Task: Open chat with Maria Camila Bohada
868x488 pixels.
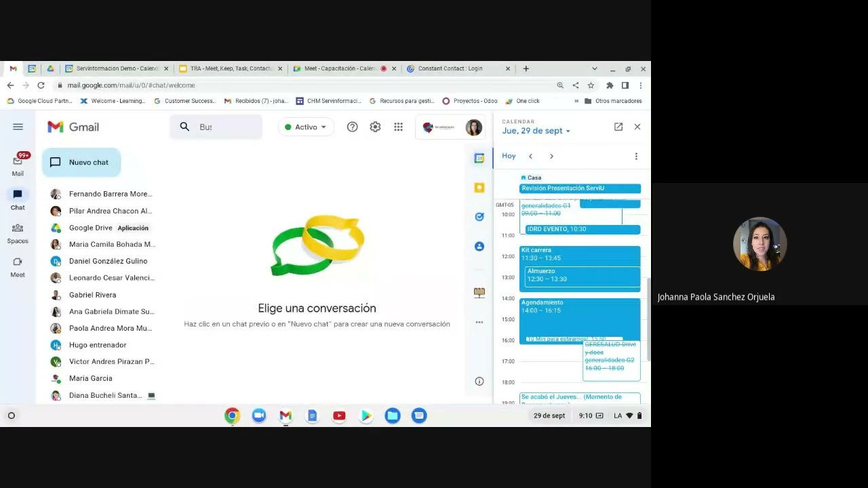Action: click(x=102, y=244)
